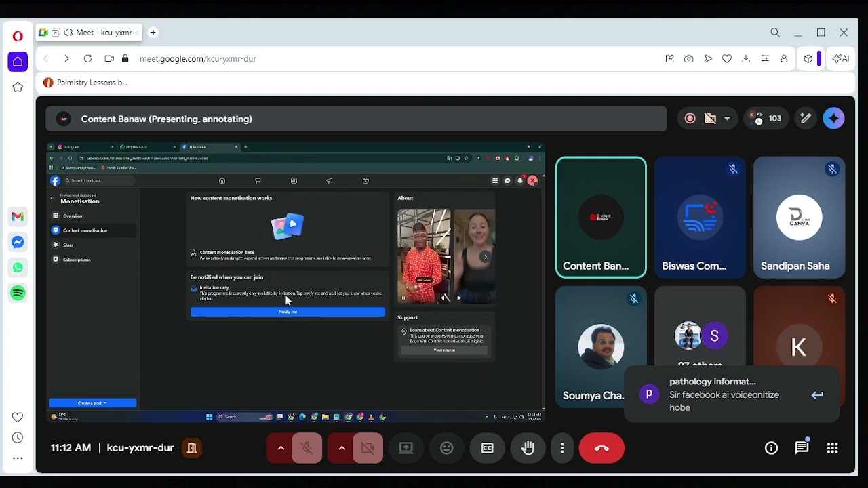Click the Opera logo menu

(x=18, y=36)
